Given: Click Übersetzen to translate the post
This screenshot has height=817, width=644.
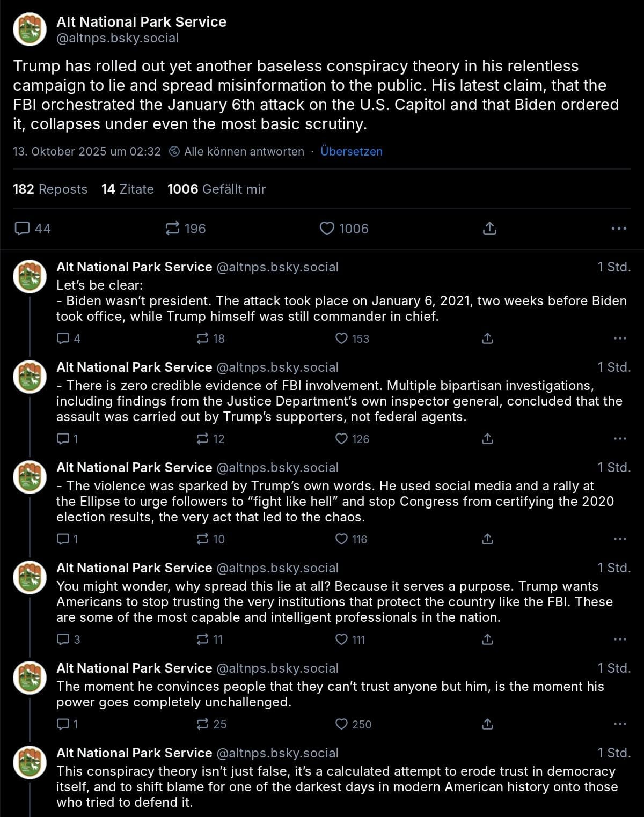Looking at the screenshot, I should [x=351, y=151].
